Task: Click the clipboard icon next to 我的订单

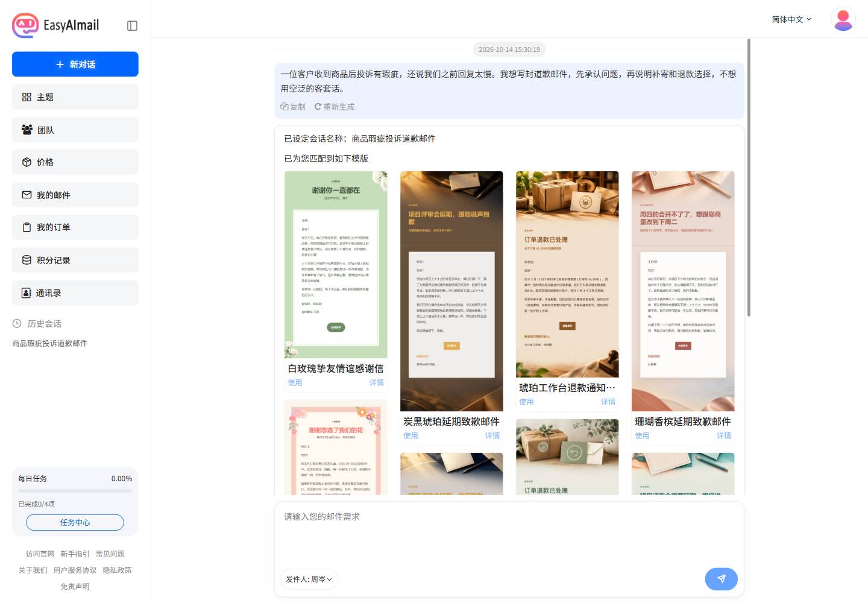Action: [27, 227]
